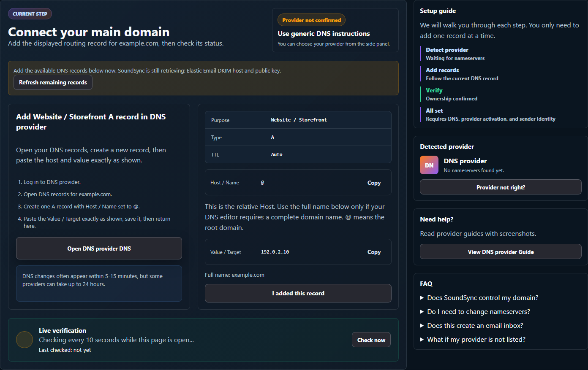Expand 'What if my provider is not listed?' FAQ

473,340
